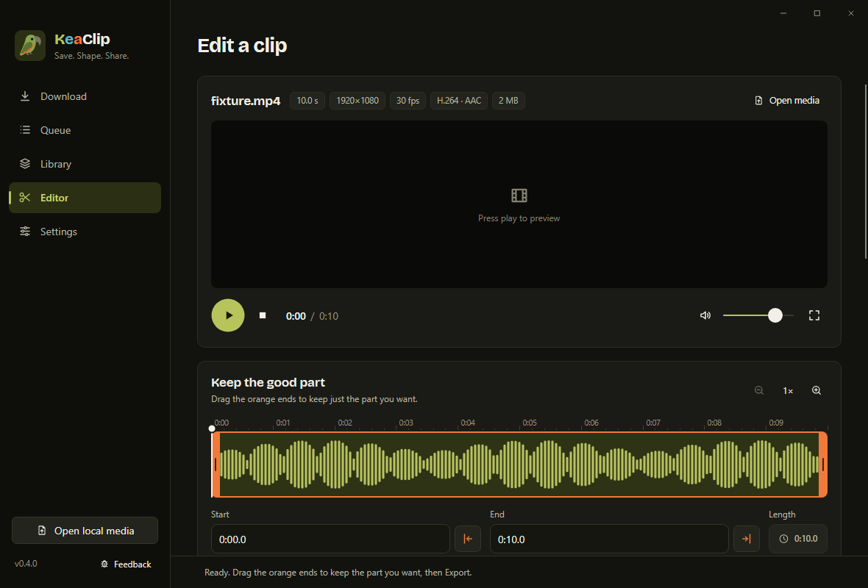
Task: Play the clip preview
Action: (x=228, y=315)
